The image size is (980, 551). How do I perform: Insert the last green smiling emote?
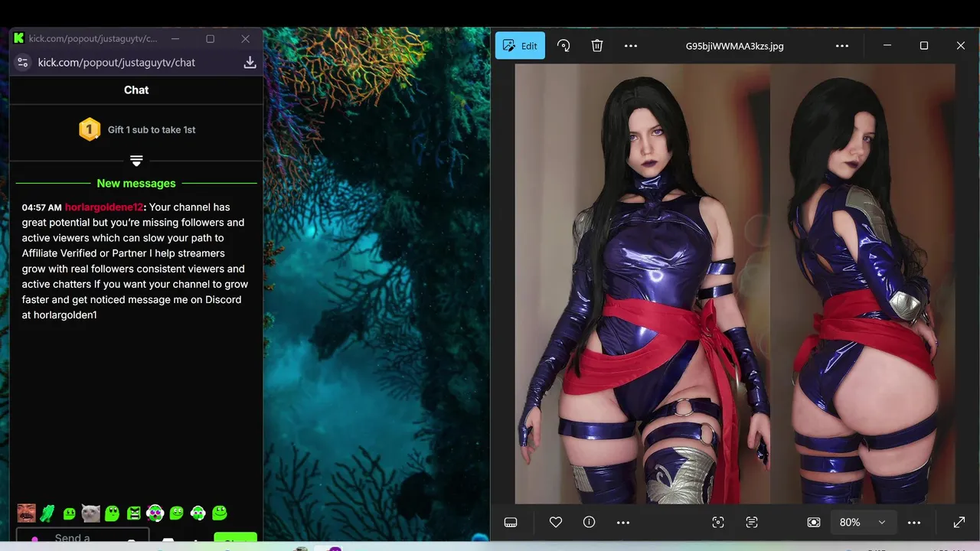click(220, 513)
